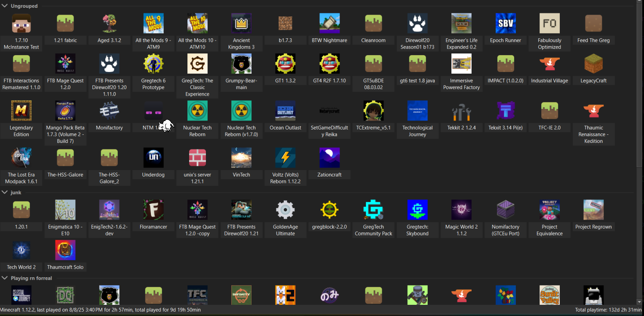The image size is (644, 316).
Task: Choose the Voltz Reborn lightning icon
Action: [x=285, y=158]
